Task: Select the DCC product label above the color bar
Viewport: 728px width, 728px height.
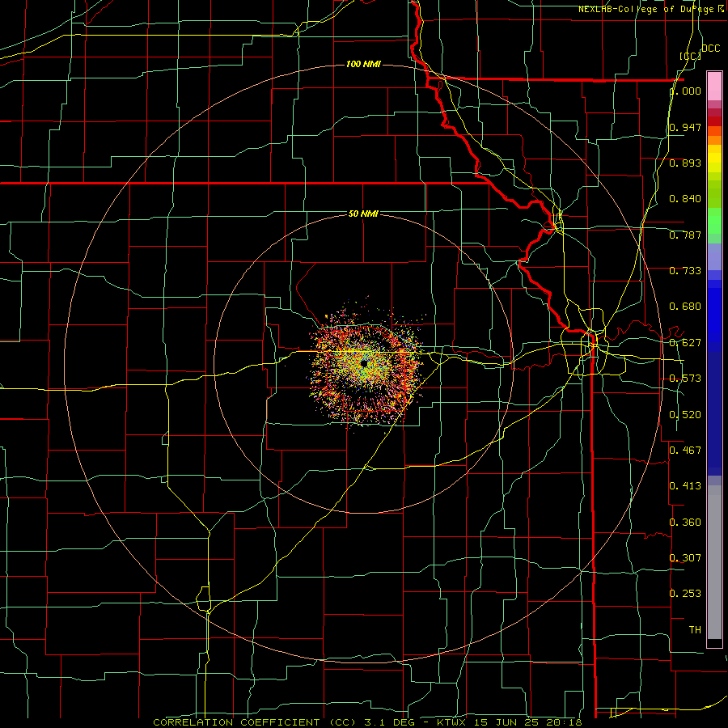Action: pyautogui.click(x=710, y=49)
